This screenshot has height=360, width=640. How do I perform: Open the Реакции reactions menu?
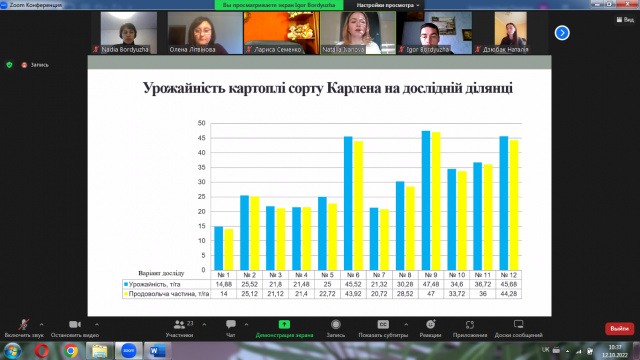tap(430, 328)
